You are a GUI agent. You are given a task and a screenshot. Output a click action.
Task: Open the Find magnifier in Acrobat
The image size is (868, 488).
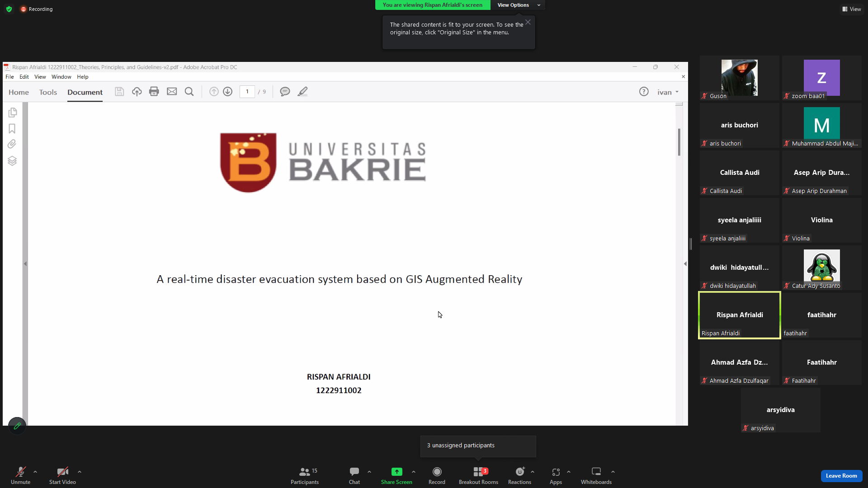[x=189, y=92]
